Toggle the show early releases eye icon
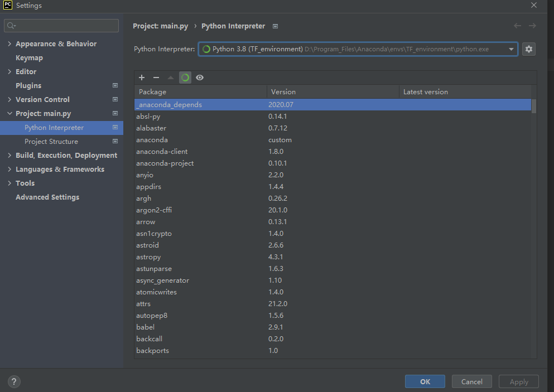554x392 pixels. click(200, 78)
